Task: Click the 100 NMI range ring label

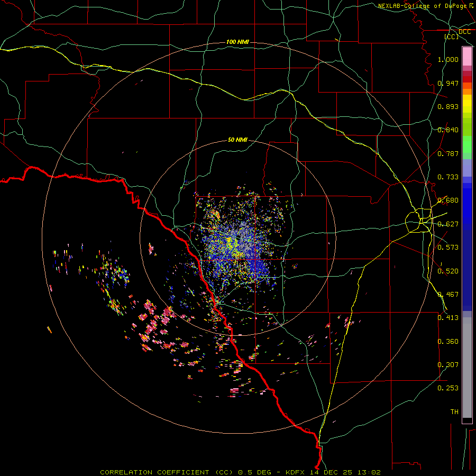Action: coord(237,42)
